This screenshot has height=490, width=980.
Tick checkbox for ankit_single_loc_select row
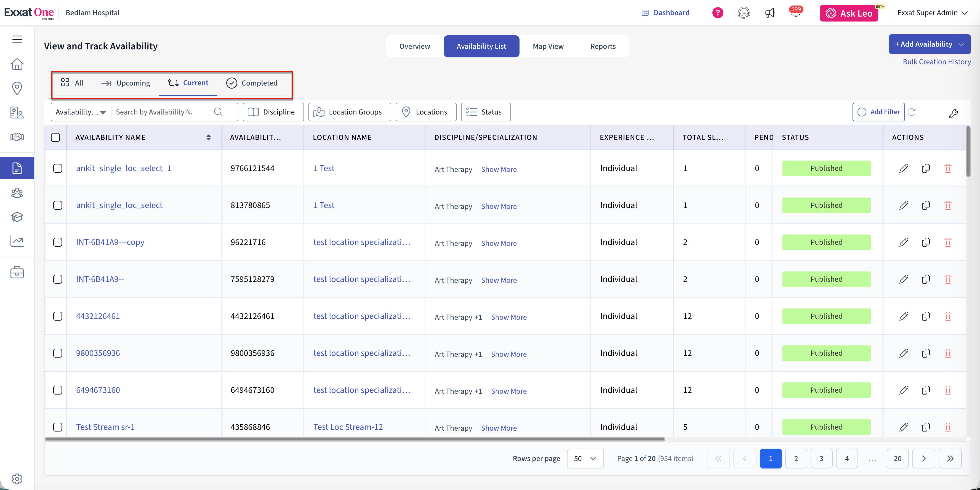(x=57, y=206)
